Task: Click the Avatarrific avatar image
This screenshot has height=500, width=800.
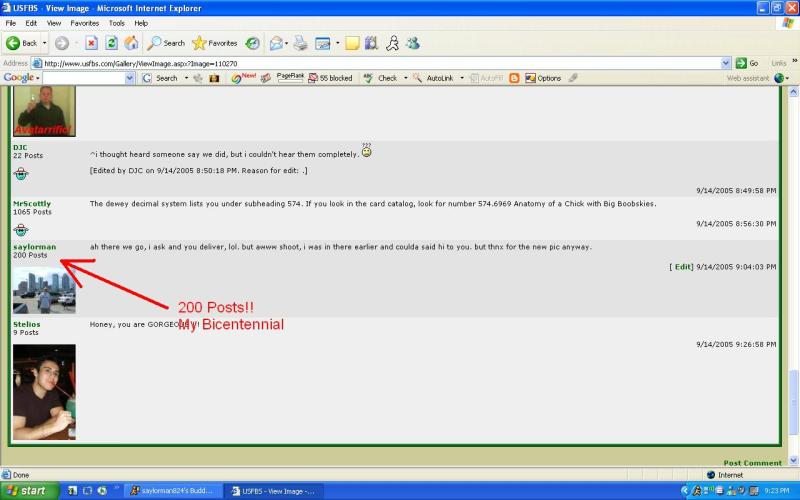Action: pos(44,111)
